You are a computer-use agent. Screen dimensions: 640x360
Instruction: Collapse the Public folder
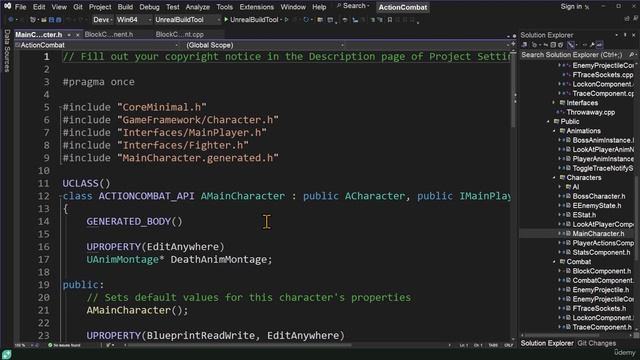548,122
